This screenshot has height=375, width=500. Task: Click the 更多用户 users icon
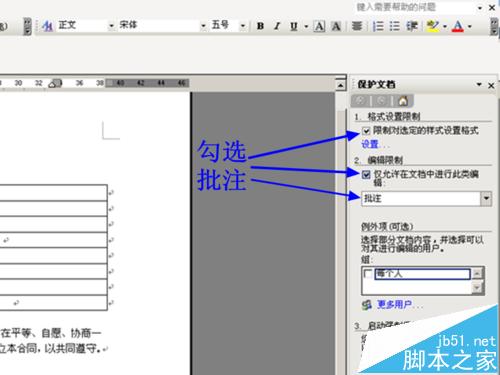tap(367, 305)
